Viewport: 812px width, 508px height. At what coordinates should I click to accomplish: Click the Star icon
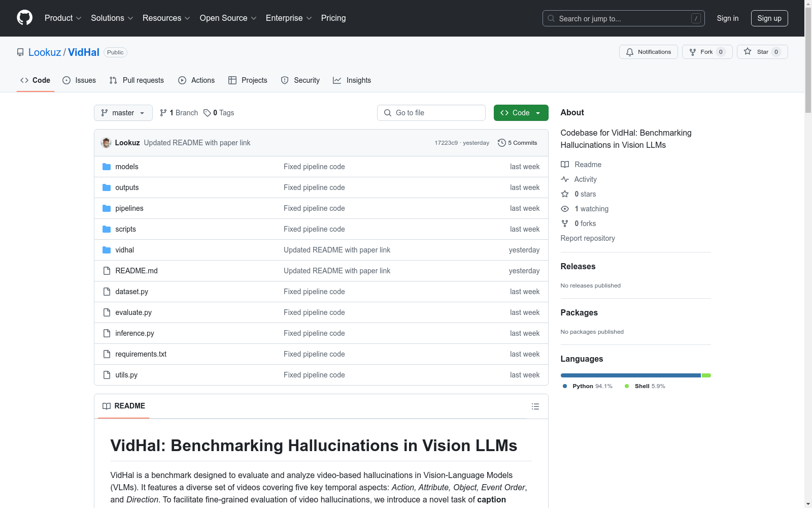click(x=748, y=51)
